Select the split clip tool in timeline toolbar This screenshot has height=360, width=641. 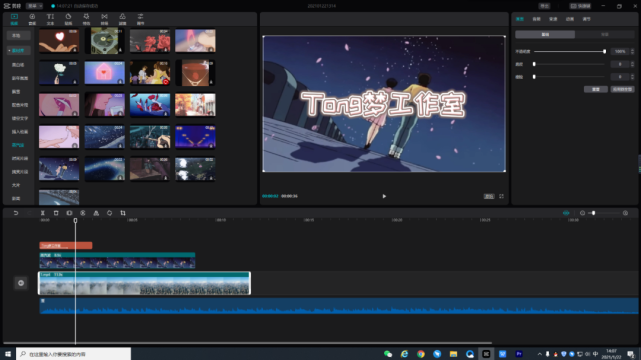click(43, 213)
